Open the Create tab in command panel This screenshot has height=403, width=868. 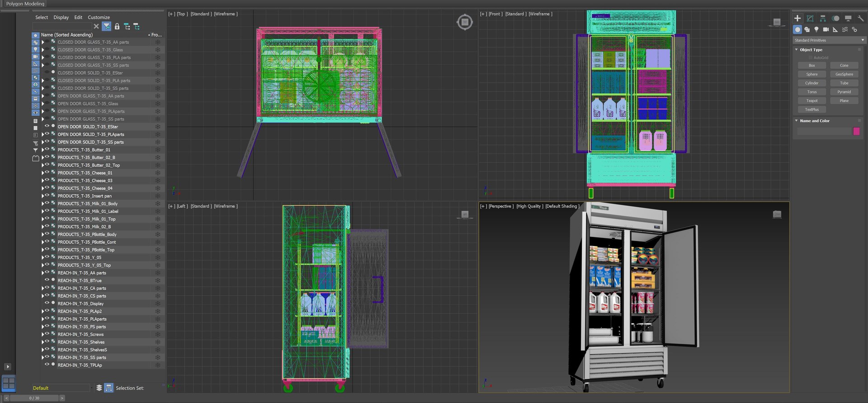click(797, 18)
